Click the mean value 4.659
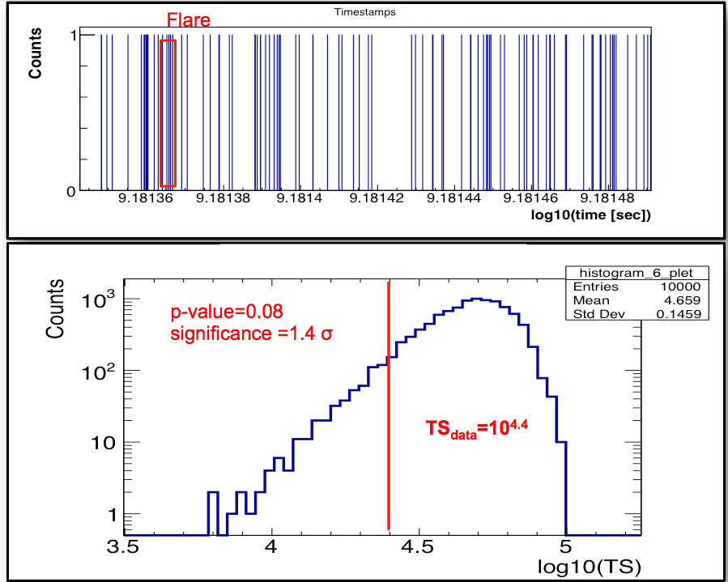This screenshot has height=582, width=728. pos(683,300)
